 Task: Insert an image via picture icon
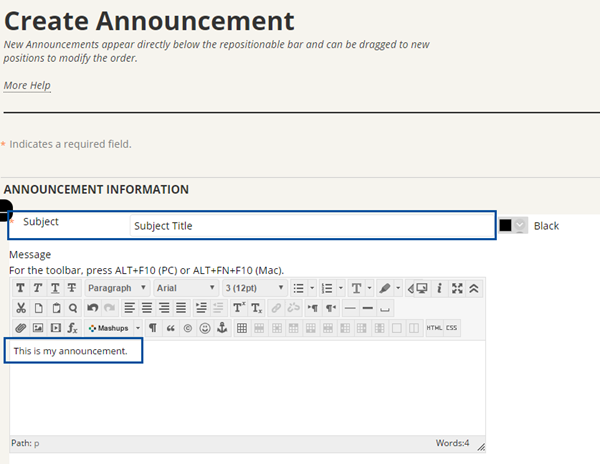(38, 328)
